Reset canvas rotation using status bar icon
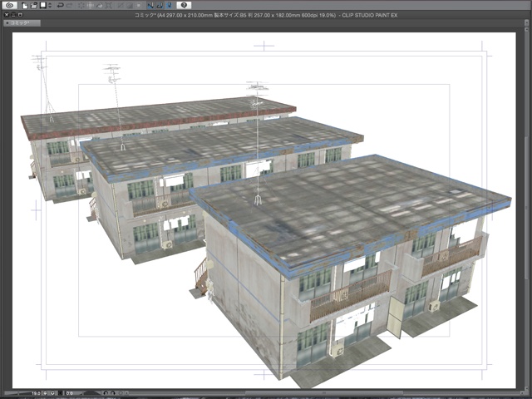 coord(121,393)
